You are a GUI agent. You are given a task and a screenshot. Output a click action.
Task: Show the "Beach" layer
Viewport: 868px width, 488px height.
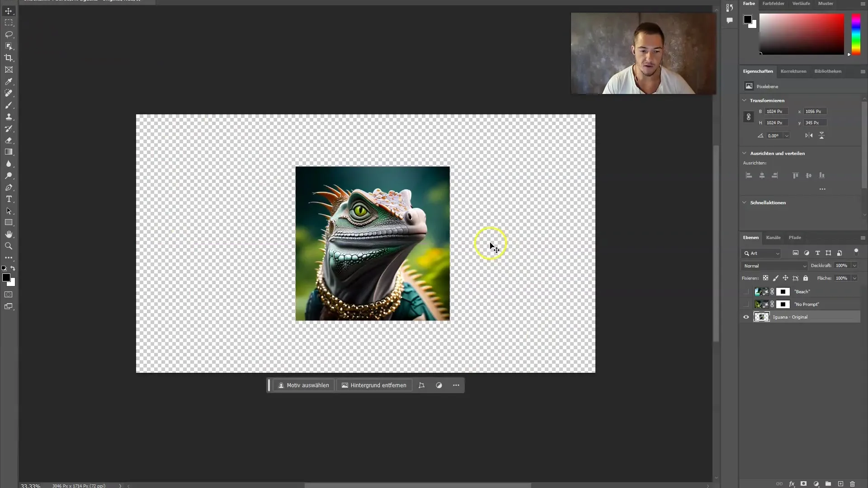[746, 291]
